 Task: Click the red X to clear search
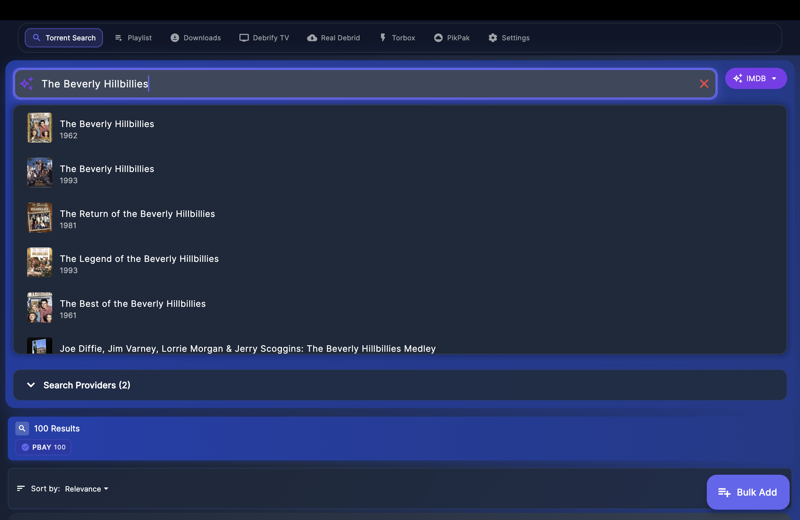click(x=704, y=84)
